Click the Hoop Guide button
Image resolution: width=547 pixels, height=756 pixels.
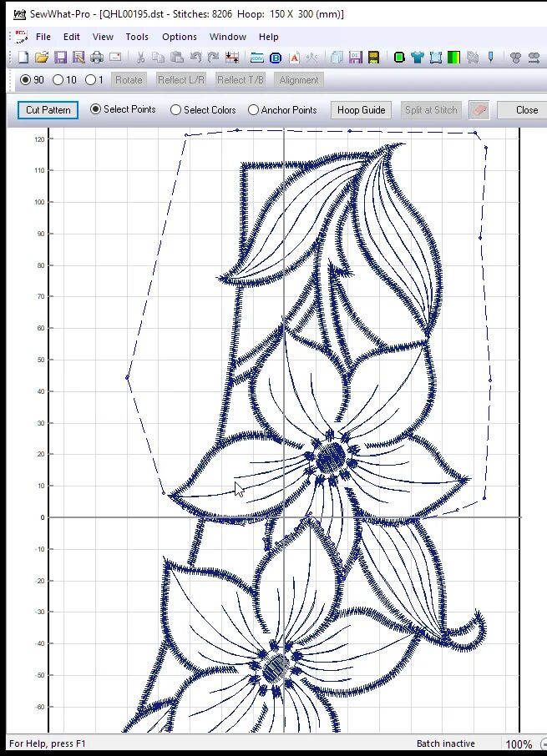click(362, 110)
